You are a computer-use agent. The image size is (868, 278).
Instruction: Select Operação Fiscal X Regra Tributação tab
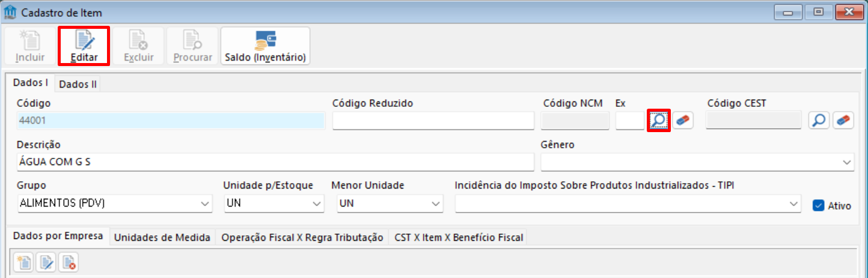click(x=302, y=237)
